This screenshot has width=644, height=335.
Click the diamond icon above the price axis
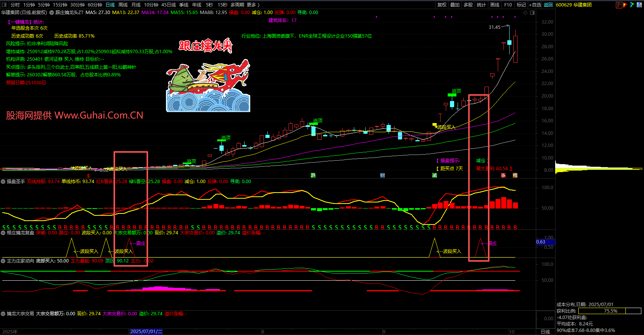pyautogui.click(x=526, y=13)
